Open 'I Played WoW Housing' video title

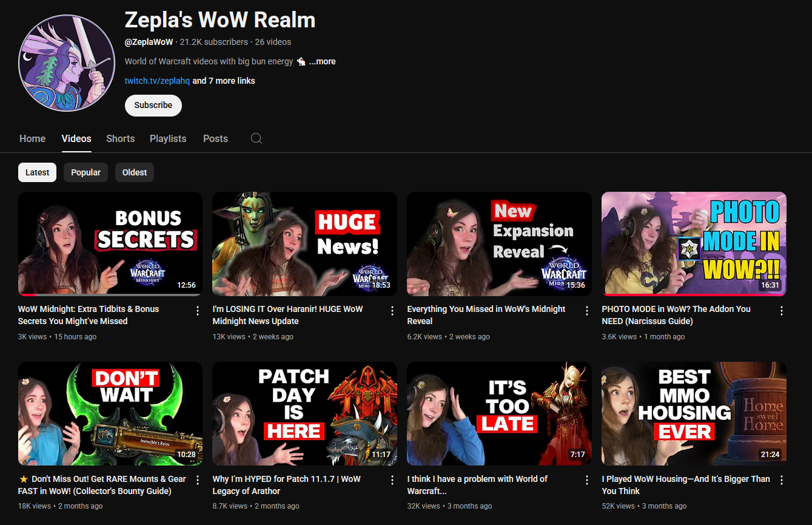click(x=686, y=485)
